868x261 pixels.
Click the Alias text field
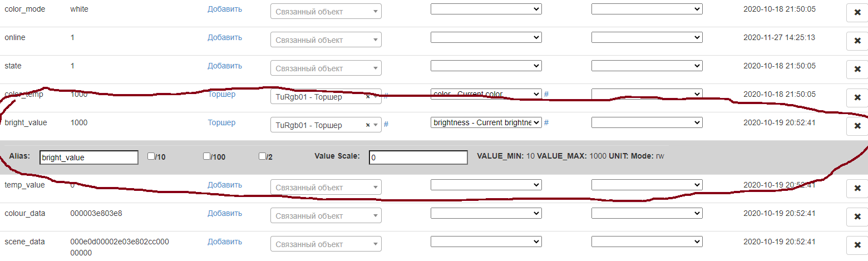[x=89, y=157]
